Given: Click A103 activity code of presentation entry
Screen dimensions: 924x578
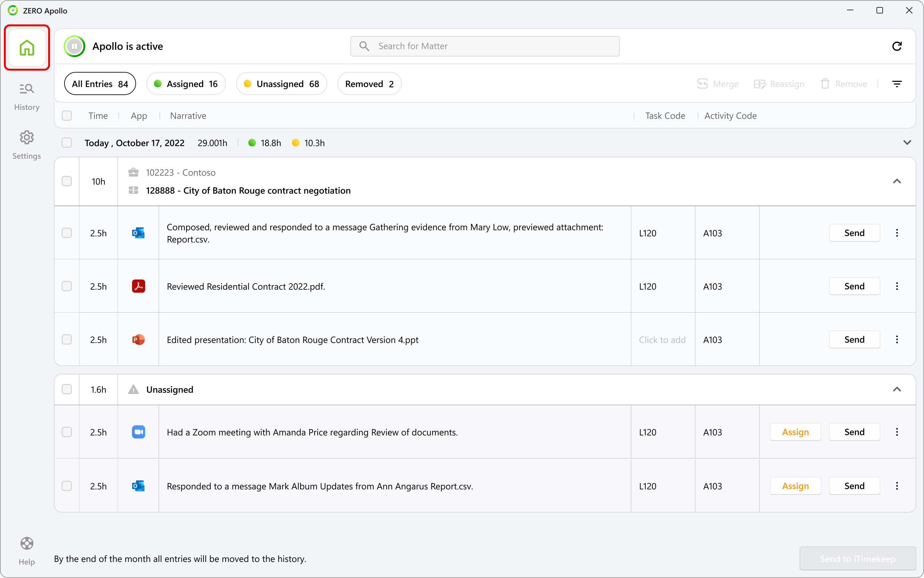Looking at the screenshot, I should point(713,339).
